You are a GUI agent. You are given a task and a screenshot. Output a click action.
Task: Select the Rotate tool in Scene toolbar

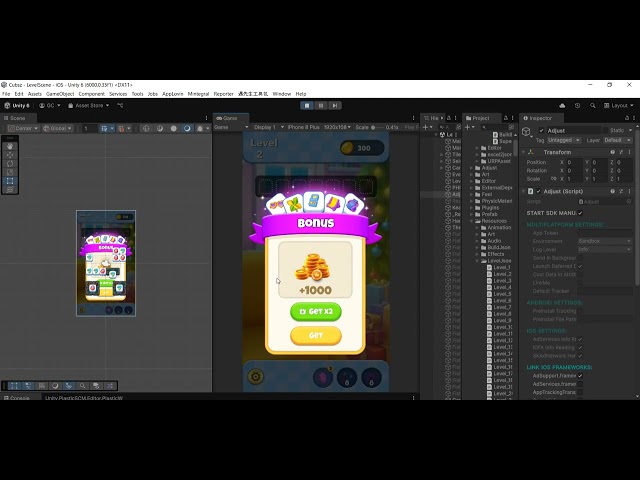pyautogui.click(x=10, y=163)
